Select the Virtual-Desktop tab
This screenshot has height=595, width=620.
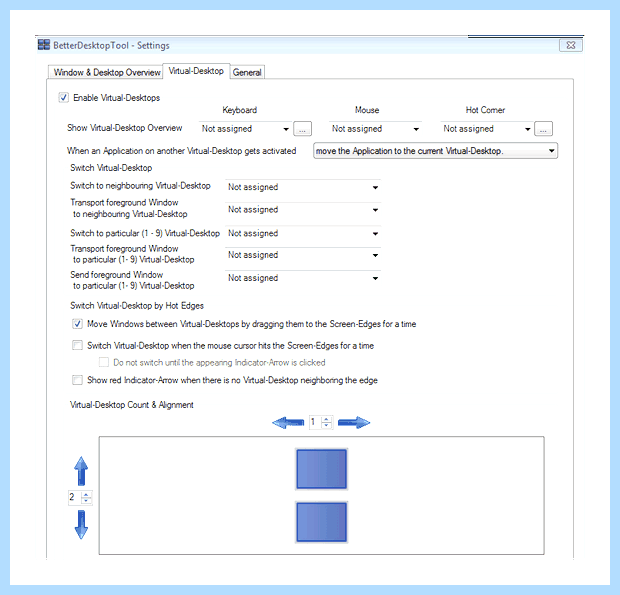point(196,71)
